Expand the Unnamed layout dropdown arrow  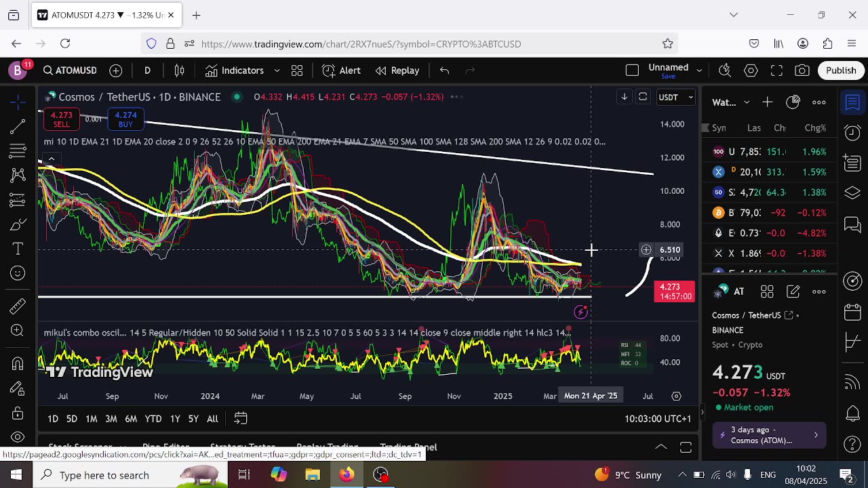pos(699,70)
